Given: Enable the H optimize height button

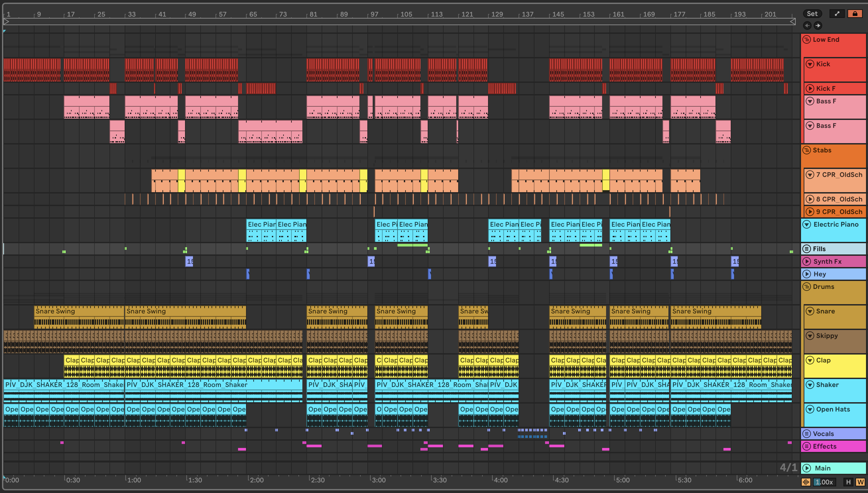Looking at the screenshot, I should (848, 482).
